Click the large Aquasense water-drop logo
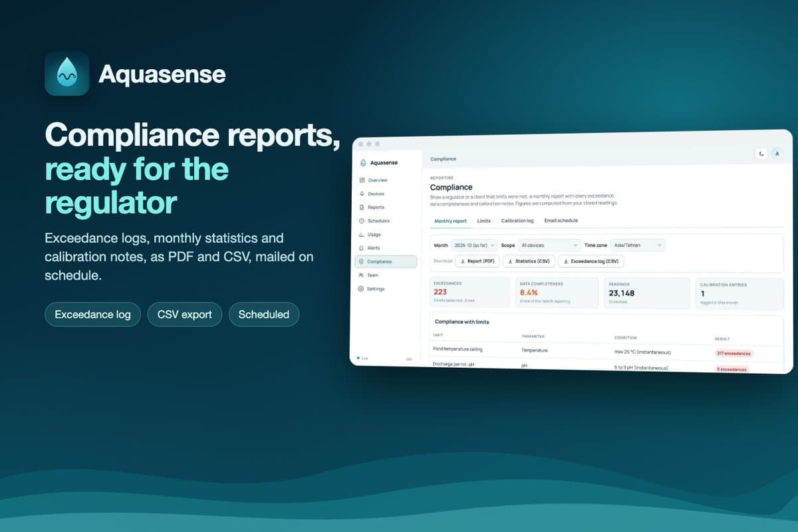The width and height of the screenshot is (798, 532). tap(66, 74)
